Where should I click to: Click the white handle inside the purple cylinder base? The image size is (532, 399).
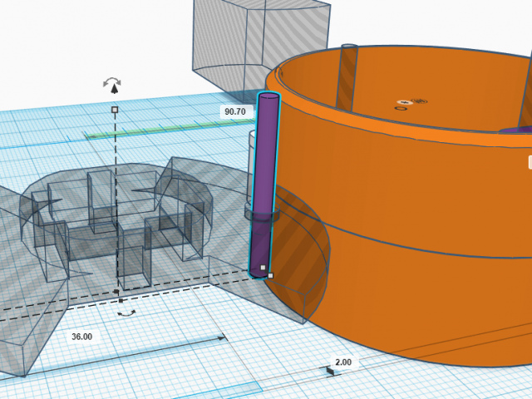tap(263, 268)
